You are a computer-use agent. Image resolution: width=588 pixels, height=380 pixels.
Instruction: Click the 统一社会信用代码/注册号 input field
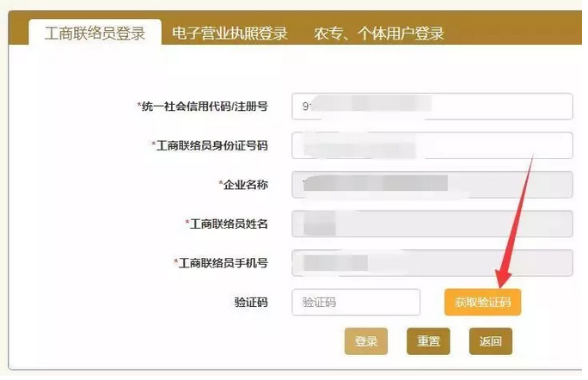(x=432, y=107)
